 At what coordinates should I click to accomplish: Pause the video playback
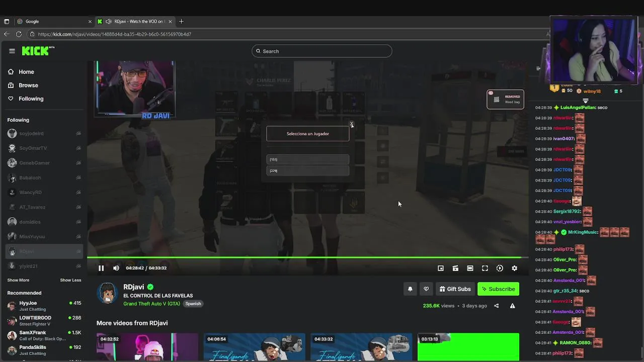(x=101, y=268)
